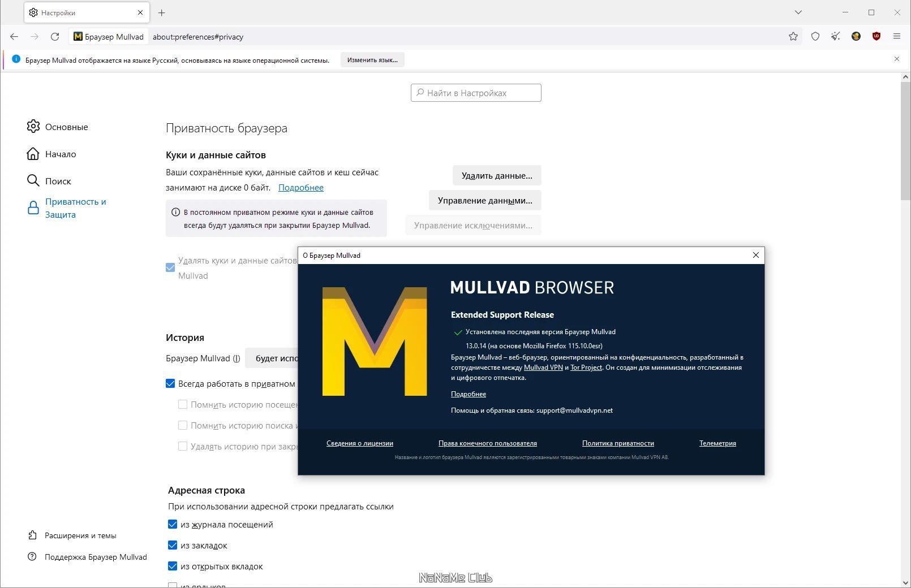This screenshot has width=911, height=588.
Task: Click the Удалить данные button
Action: 497,175
